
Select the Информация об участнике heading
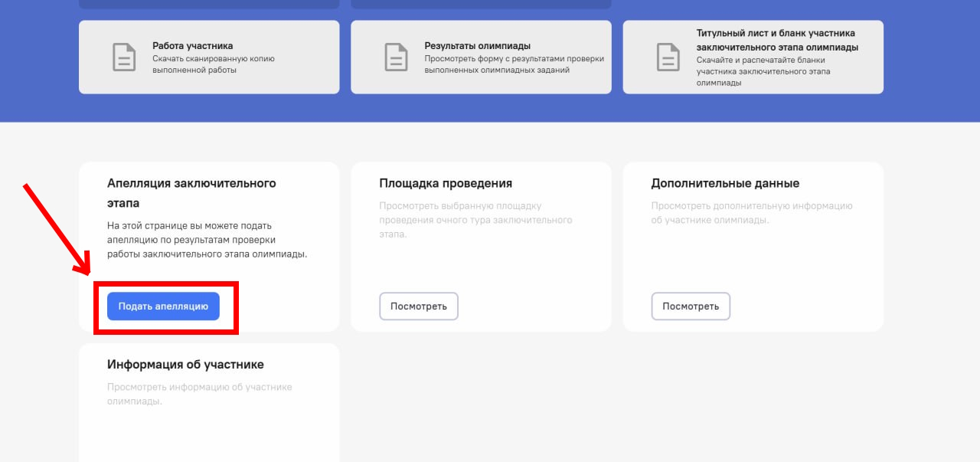(x=185, y=365)
